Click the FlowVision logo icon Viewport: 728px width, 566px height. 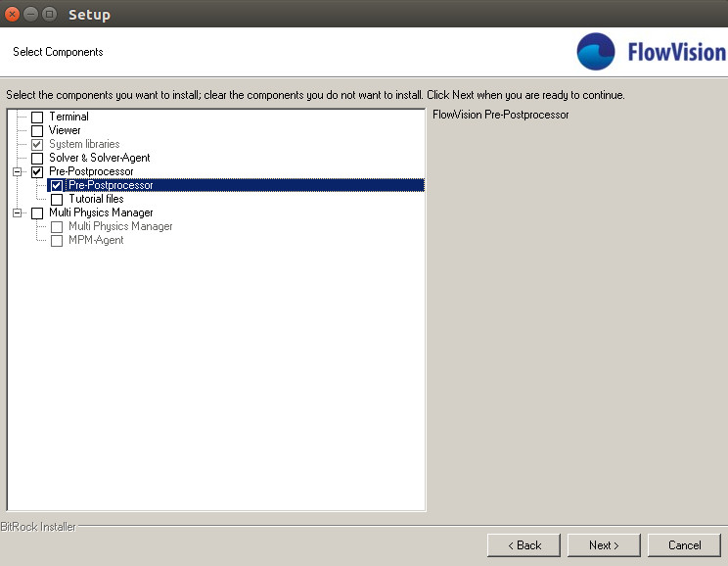tap(596, 52)
